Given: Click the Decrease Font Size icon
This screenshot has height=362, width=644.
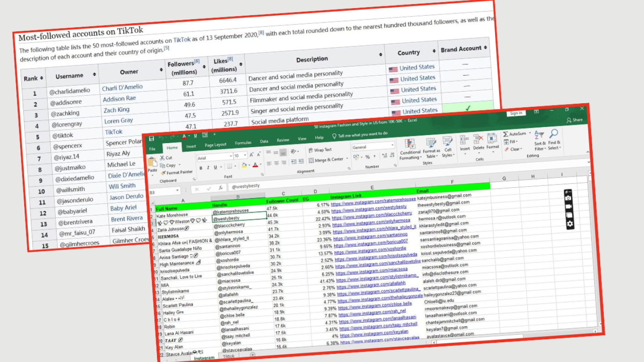Looking at the screenshot, I should [258, 154].
